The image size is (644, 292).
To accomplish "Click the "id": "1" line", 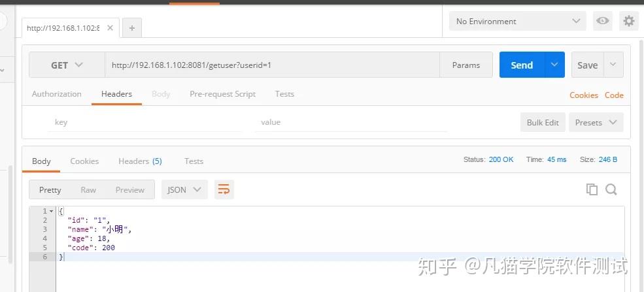I will point(89,220).
